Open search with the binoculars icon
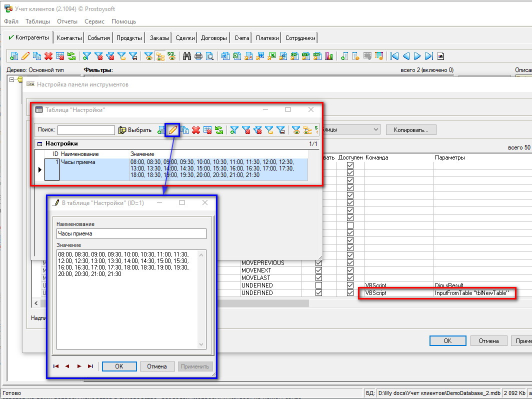The width and height of the screenshot is (532, 399). [187, 56]
